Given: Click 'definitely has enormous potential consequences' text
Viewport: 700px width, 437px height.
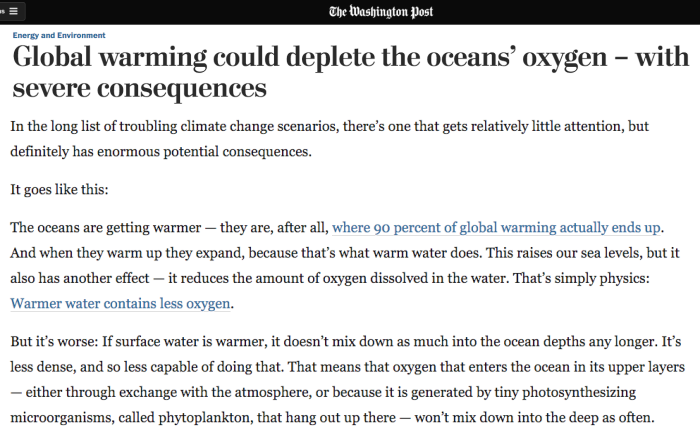Looking at the screenshot, I should tap(161, 152).
